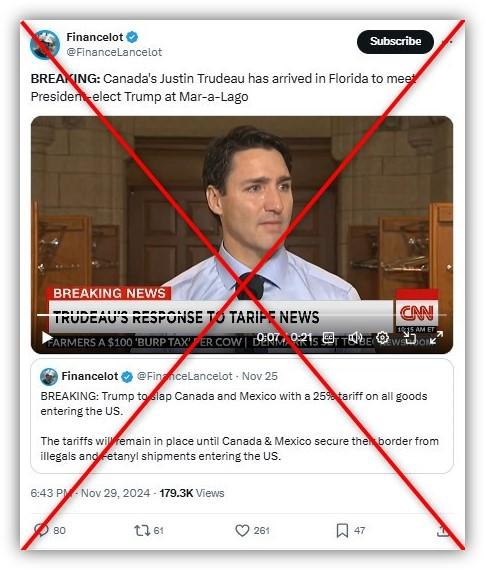Screen dimensions: 485x570
Task: Click @FinanceLancelot handle in header
Action: (x=114, y=52)
